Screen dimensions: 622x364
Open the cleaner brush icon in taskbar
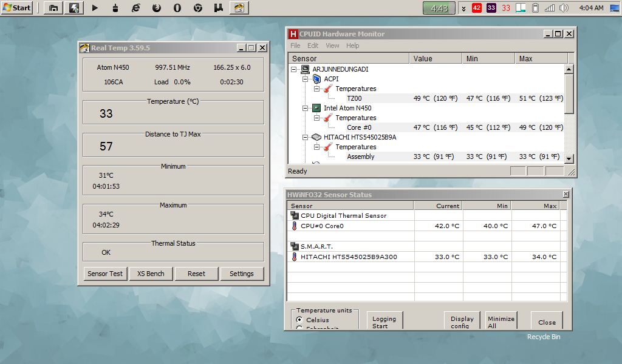pos(115,8)
